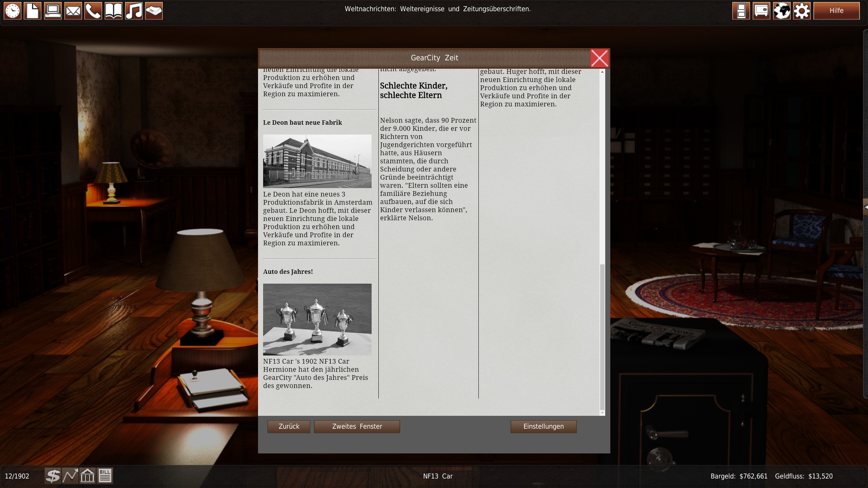The width and height of the screenshot is (868, 488).
Task: Click the dollar sign finance icon
Action: 53,476
